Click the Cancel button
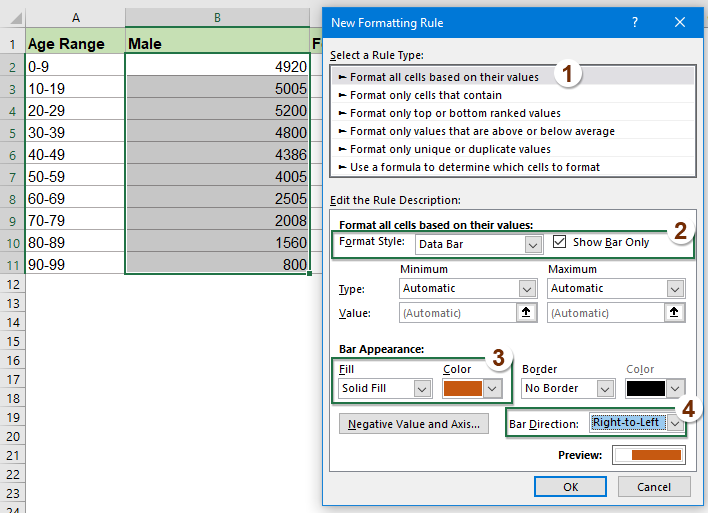This screenshot has height=513, width=708. tap(653, 487)
